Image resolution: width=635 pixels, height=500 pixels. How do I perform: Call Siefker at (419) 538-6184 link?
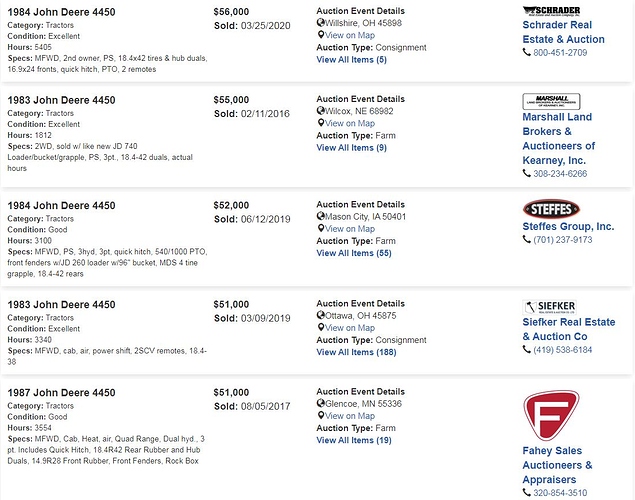click(563, 350)
